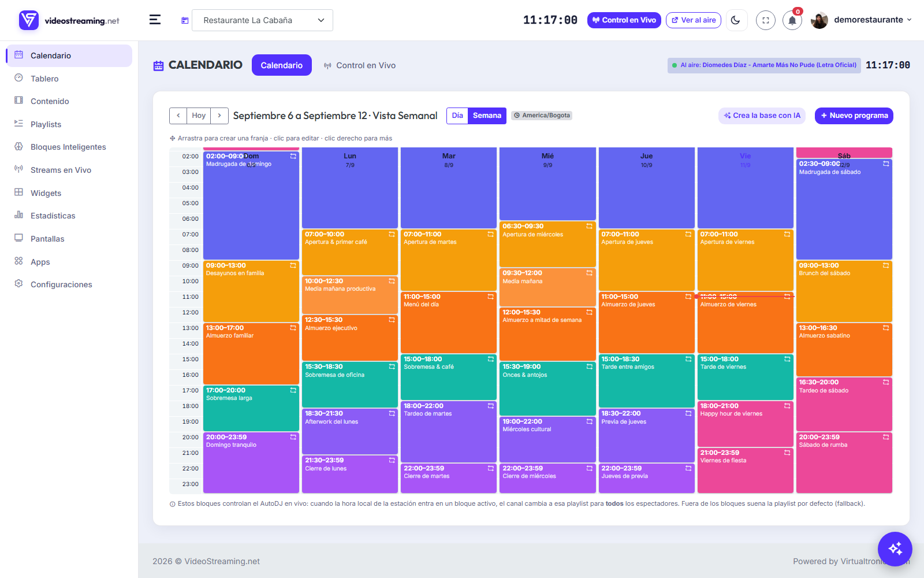Open the floating AI assistant button

pyautogui.click(x=895, y=549)
